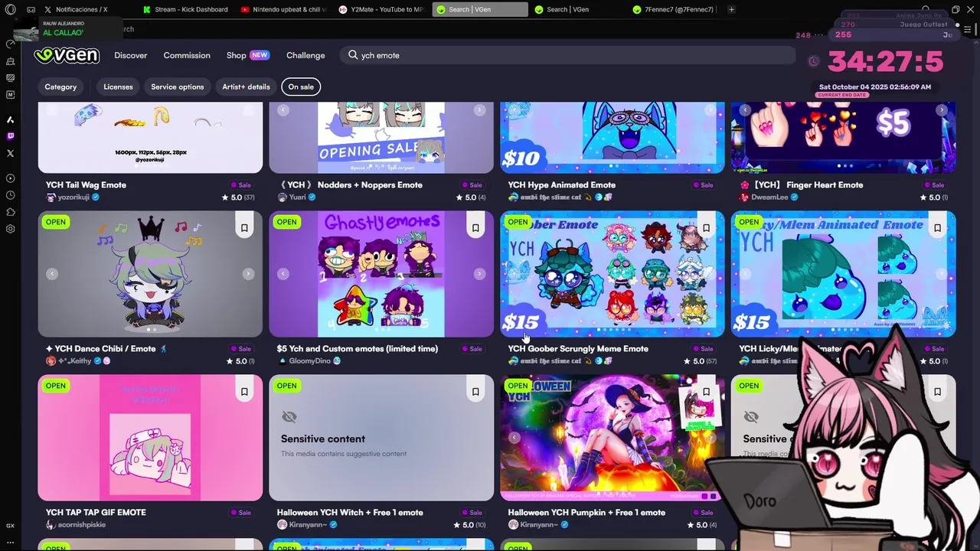
Task: Bookmark the YCH Dance Chibi / Emote listing
Action: [244, 228]
